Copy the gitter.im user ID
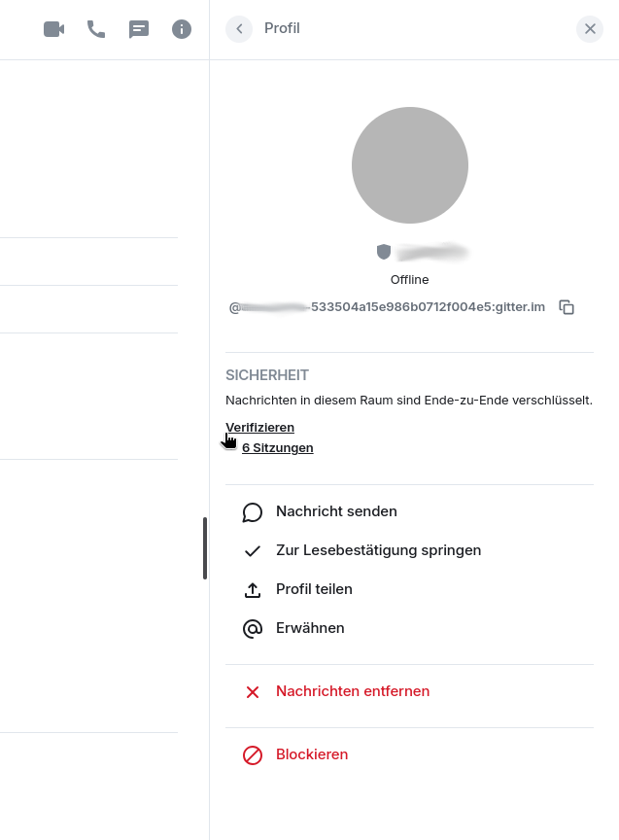The width and height of the screenshot is (619, 840). click(567, 307)
